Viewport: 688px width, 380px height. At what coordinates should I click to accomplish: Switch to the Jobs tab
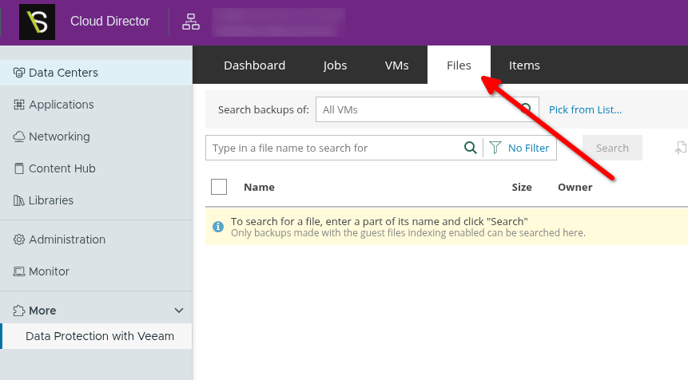pos(335,65)
